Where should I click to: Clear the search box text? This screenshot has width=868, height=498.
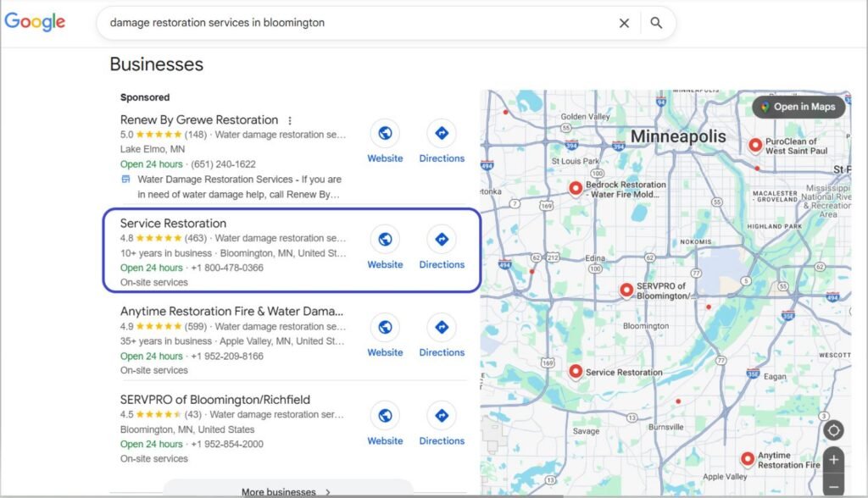624,23
